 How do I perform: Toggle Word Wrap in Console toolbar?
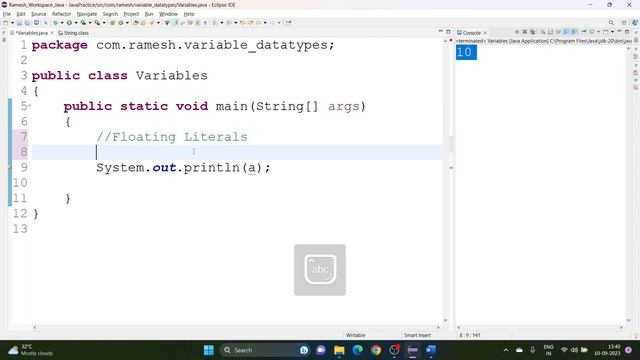tap(559, 32)
